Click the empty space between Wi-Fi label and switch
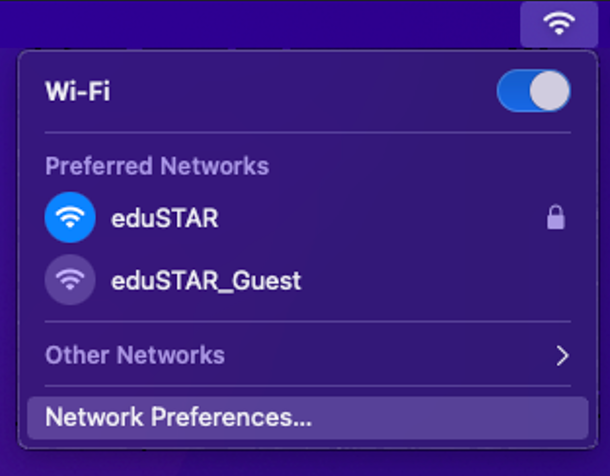 coord(300,92)
